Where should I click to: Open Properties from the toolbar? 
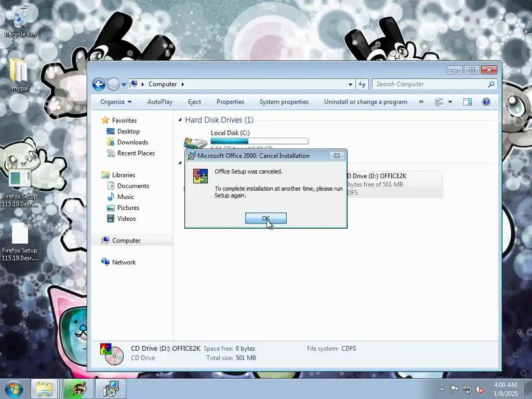[230, 102]
